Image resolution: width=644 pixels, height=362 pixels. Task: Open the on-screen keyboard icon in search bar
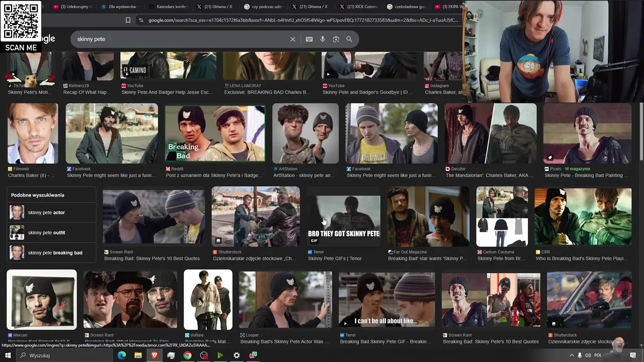(309, 39)
